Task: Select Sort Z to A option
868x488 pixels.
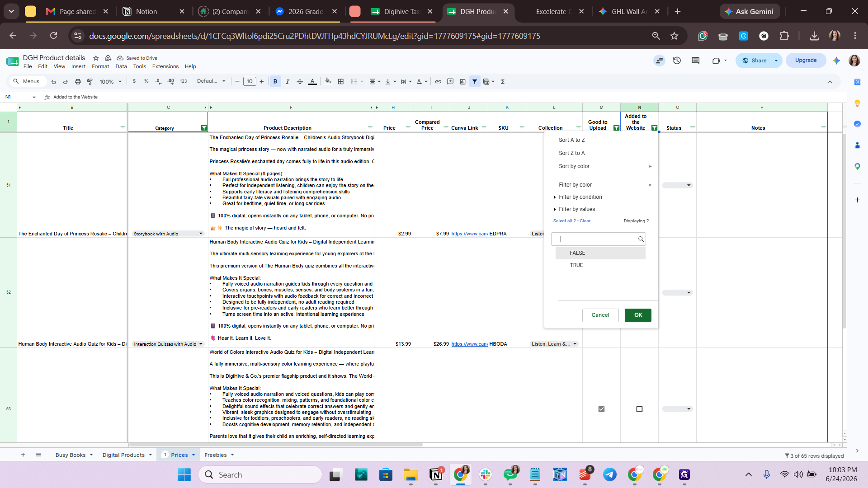Action: pyautogui.click(x=571, y=153)
